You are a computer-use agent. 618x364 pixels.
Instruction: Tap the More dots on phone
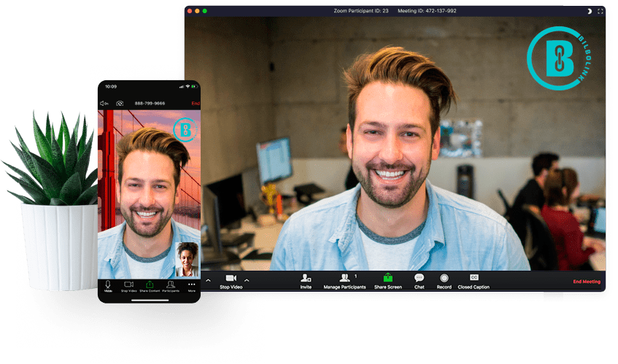191,284
